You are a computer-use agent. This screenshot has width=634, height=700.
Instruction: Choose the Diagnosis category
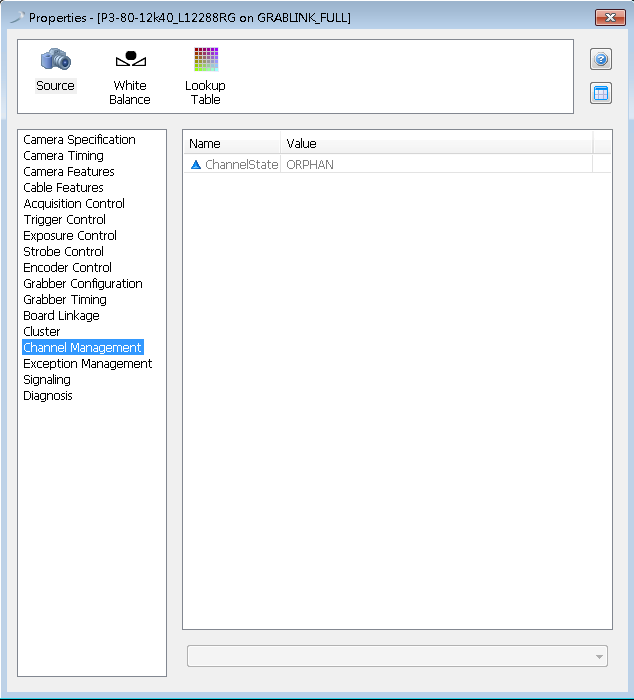48,396
